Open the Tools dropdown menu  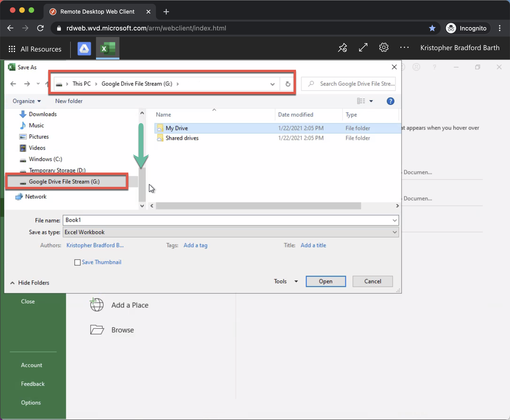click(x=286, y=281)
